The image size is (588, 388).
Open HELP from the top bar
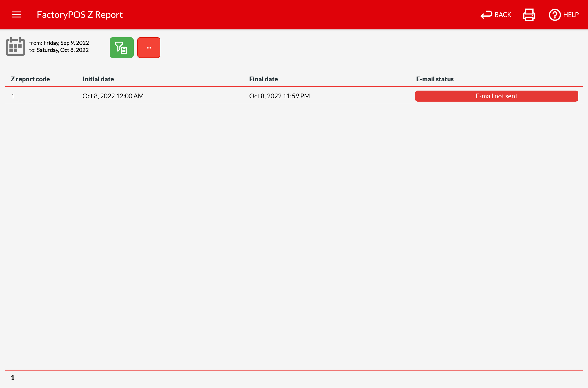(571, 15)
